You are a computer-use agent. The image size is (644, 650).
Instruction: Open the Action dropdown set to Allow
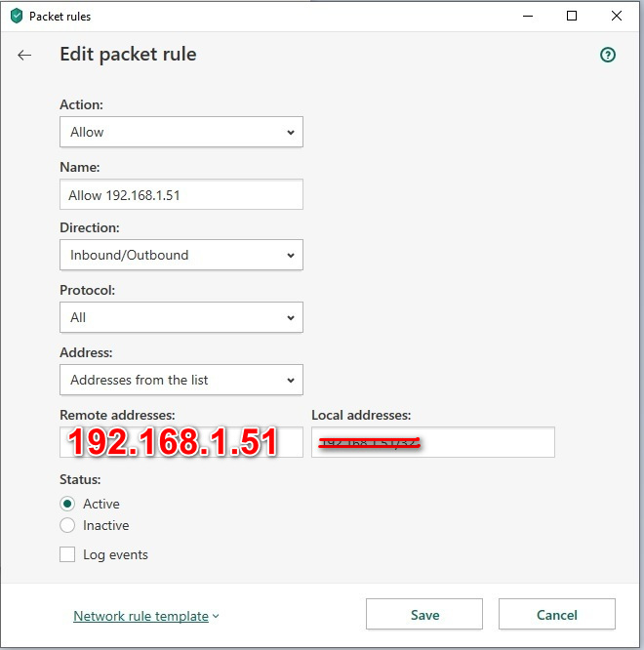[181, 132]
